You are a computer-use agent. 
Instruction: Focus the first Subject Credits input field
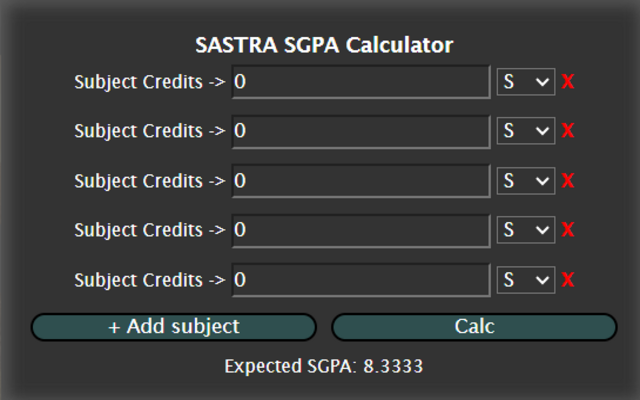coord(361,82)
